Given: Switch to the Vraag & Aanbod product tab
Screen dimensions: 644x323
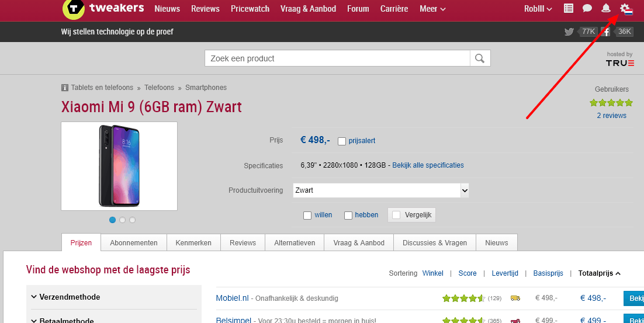Looking at the screenshot, I should (x=359, y=242).
